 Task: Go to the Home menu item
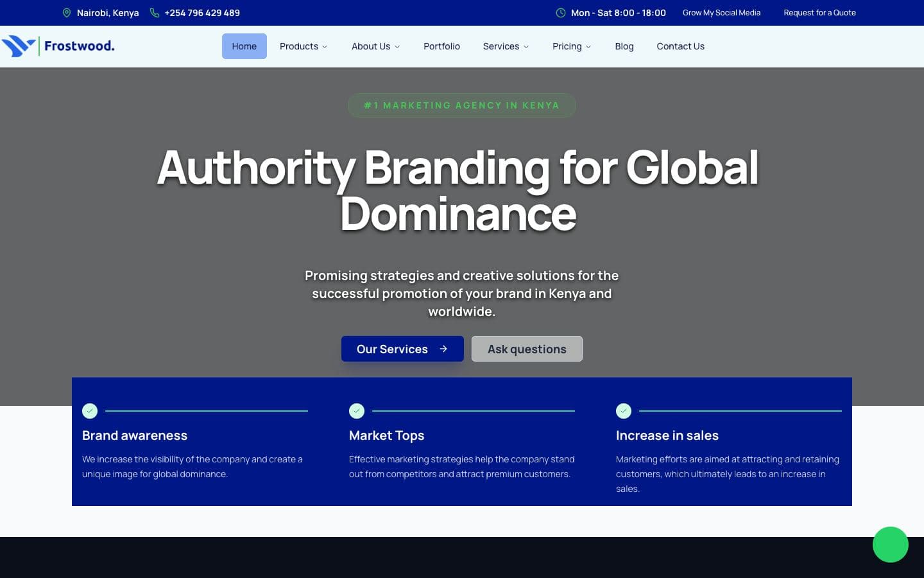point(244,46)
